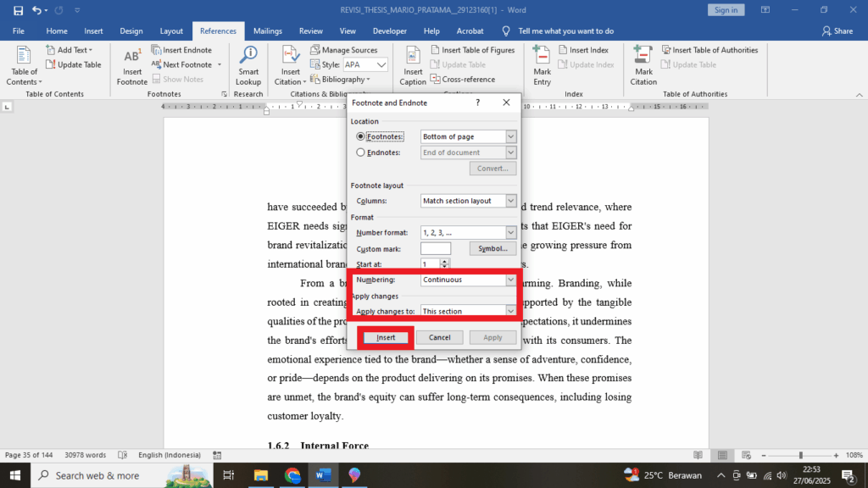Click the Save icon in quick access toolbar
The width and height of the screenshot is (868, 488).
pos(18,10)
